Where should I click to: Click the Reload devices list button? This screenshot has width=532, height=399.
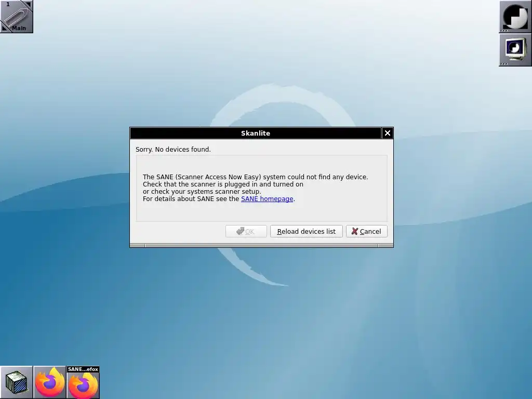point(306,231)
